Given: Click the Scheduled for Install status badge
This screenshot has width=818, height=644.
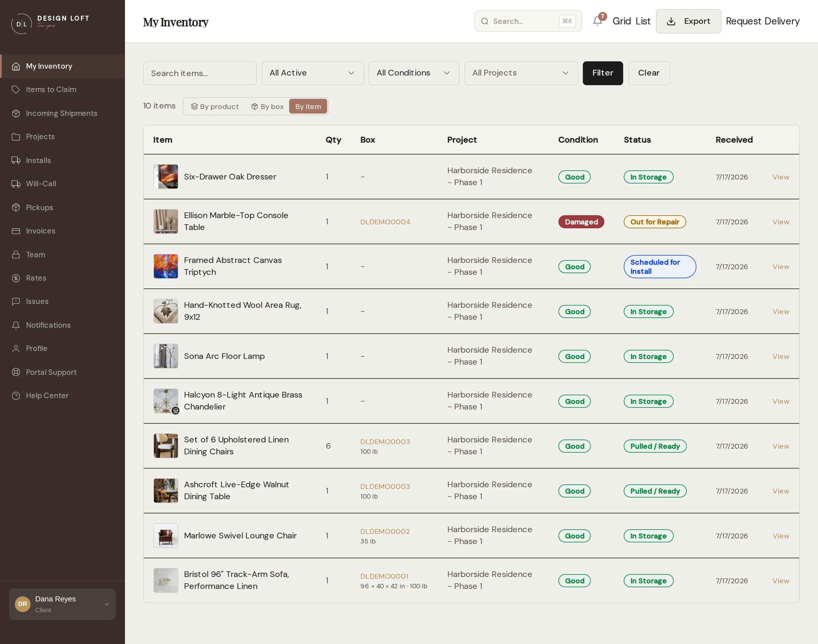Looking at the screenshot, I should 660,267.
